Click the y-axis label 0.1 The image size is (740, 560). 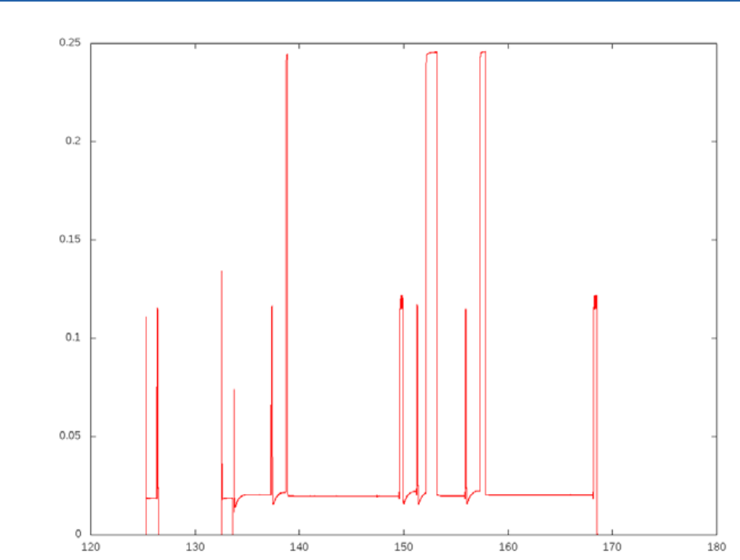click(73, 337)
